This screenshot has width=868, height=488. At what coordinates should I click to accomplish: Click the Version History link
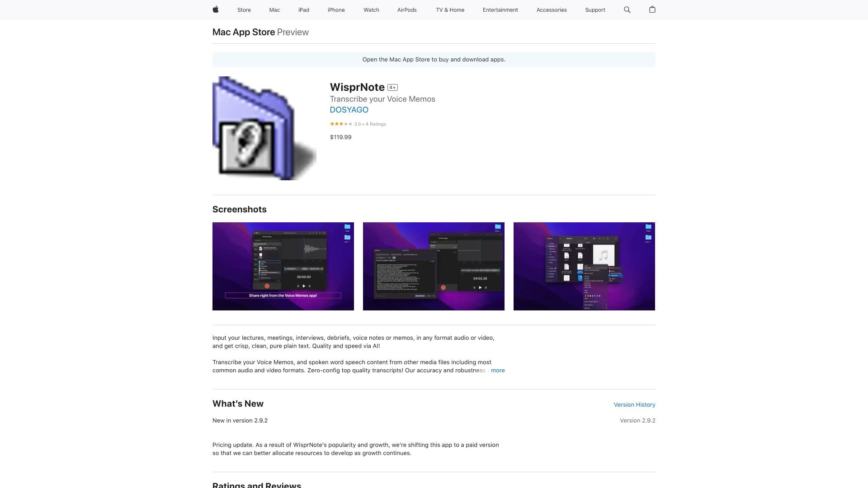tap(634, 404)
